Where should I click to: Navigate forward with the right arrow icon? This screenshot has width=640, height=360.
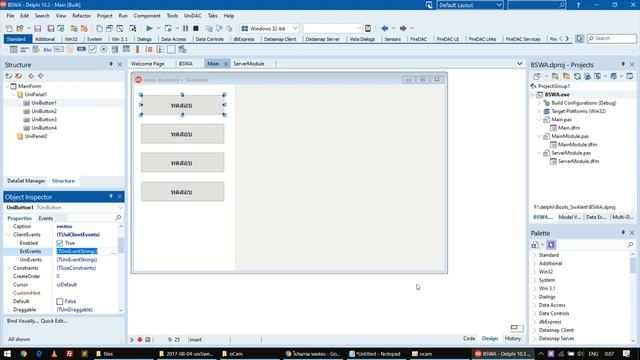point(403,28)
